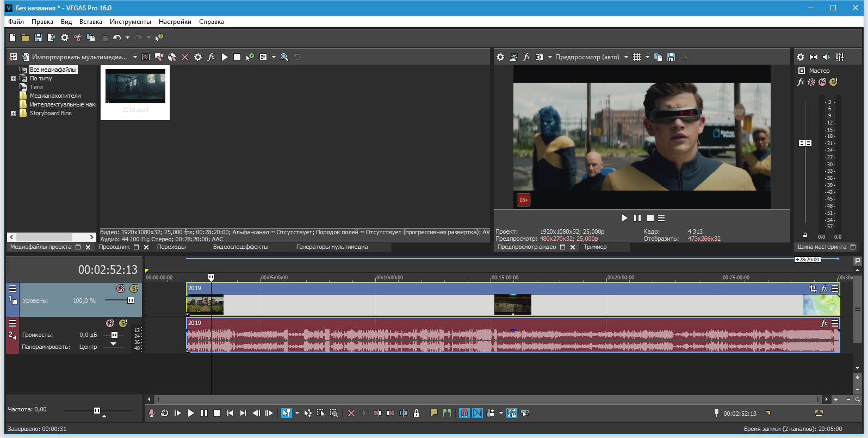Open Project Properties with the main toolbar gear
The height and width of the screenshot is (438, 868).
(65, 37)
